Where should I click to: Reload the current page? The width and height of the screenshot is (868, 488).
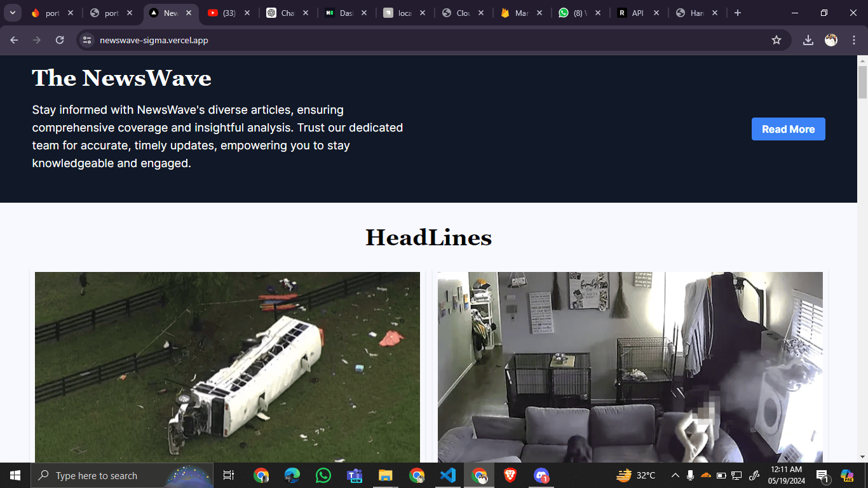pos(60,40)
